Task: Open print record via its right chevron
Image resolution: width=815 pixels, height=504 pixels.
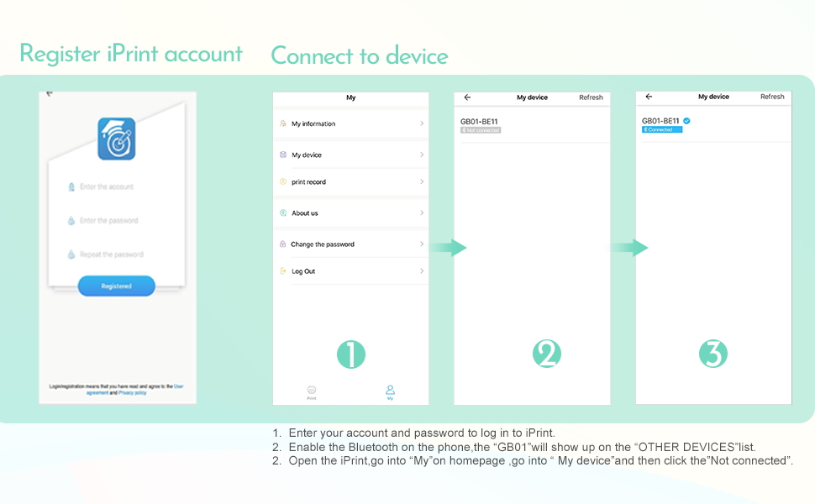Action: 421,182
